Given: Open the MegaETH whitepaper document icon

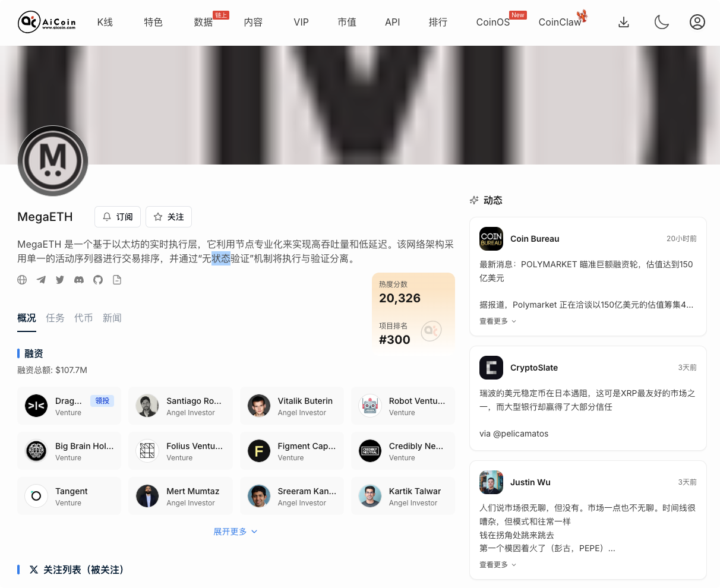Looking at the screenshot, I should (x=117, y=280).
